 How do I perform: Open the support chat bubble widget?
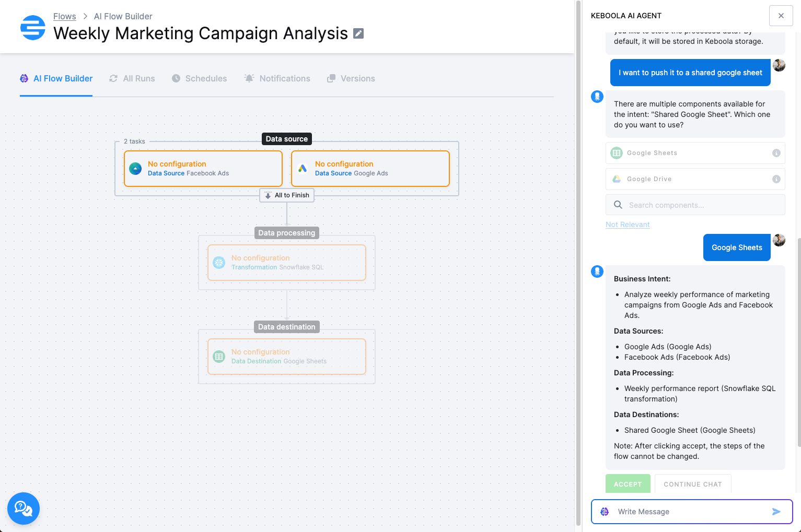tap(24, 509)
